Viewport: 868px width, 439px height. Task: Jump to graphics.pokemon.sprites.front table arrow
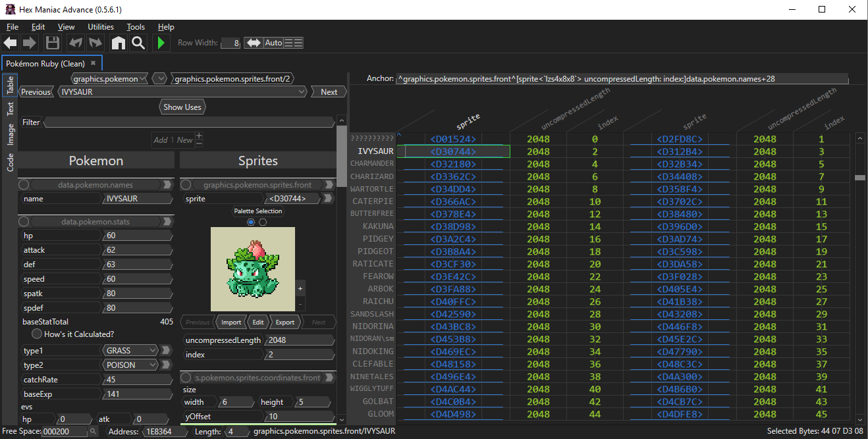[x=330, y=185]
